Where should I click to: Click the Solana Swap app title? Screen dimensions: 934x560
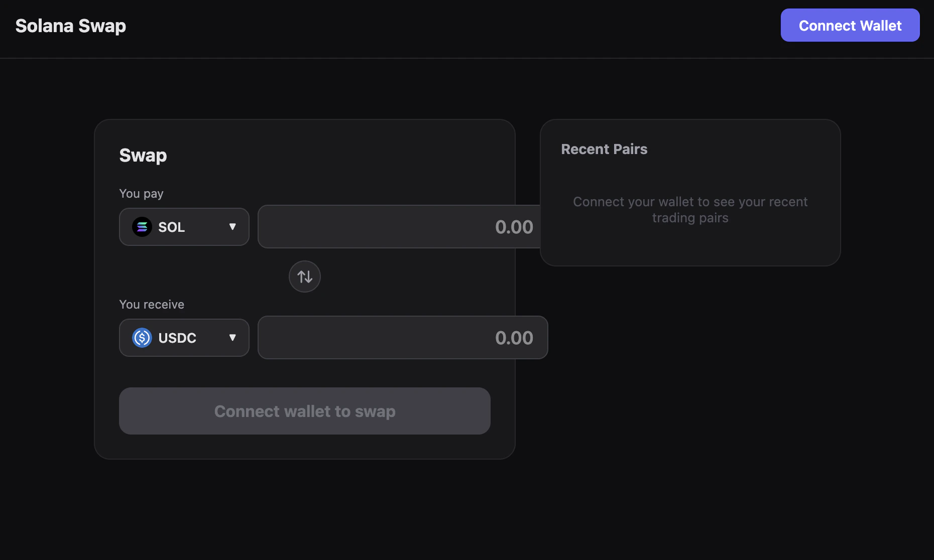coord(70,26)
